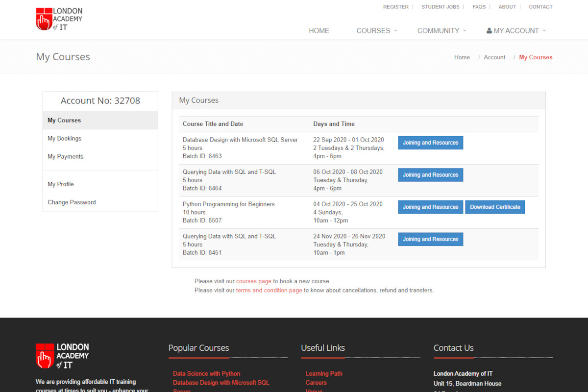
Task: Expand the Courses dropdown menu
Action: (x=376, y=30)
